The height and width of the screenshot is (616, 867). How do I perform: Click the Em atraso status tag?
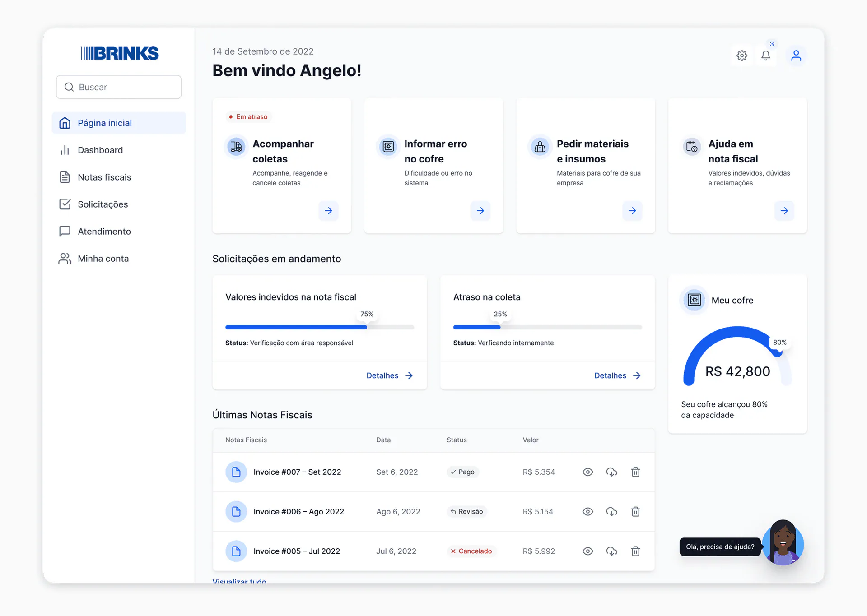click(x=248, y=117)
